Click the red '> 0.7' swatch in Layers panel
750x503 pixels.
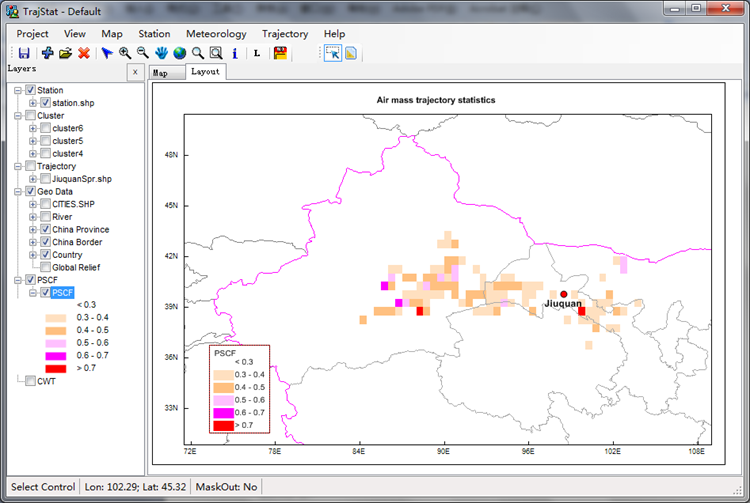pos(56,369)
